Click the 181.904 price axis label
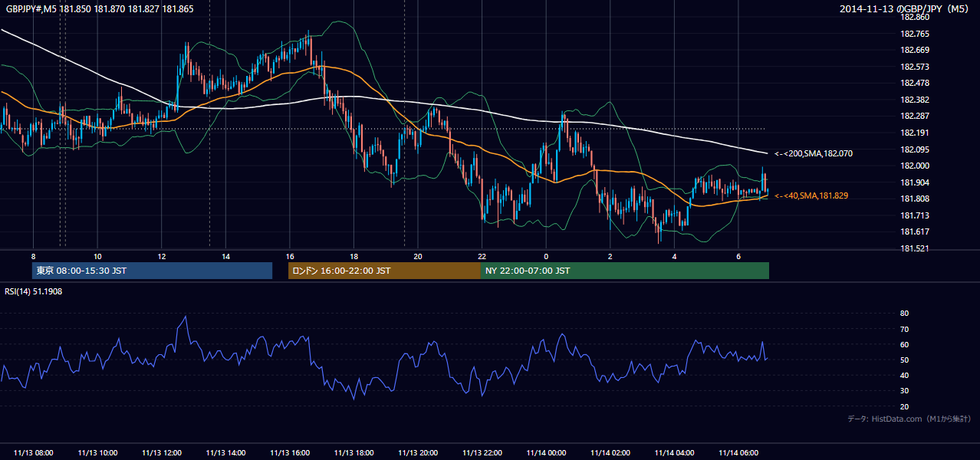Image resolution: width=980 pixels, height=460 pixels. [x=916, y=182]
